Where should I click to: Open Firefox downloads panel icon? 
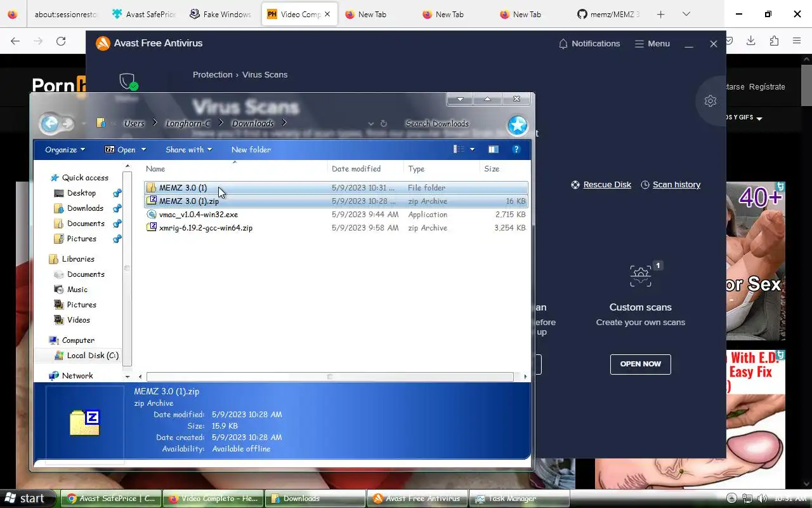(x=751, y=41)
